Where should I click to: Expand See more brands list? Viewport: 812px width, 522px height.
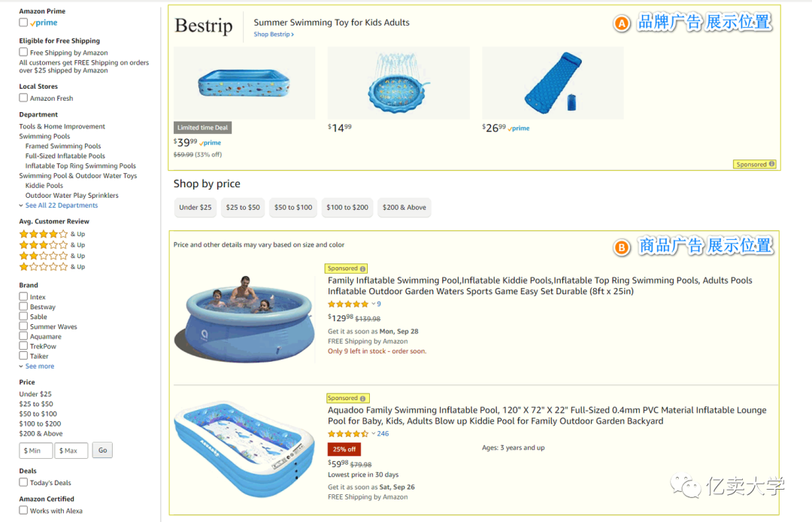tap(39, 366)
